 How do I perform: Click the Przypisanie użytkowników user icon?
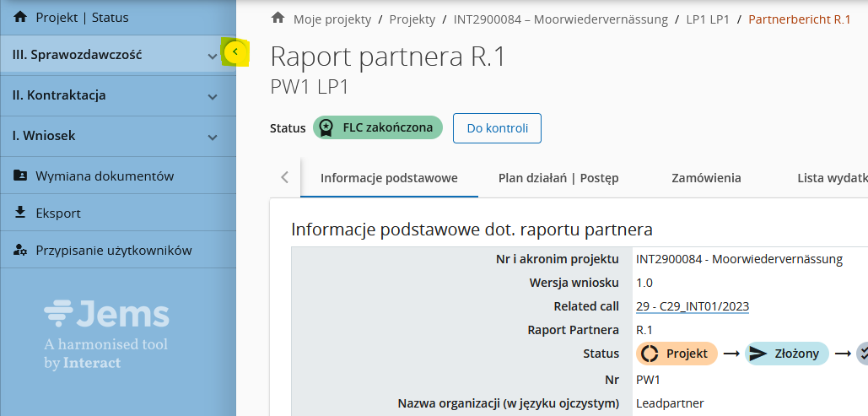coord(20,251)
